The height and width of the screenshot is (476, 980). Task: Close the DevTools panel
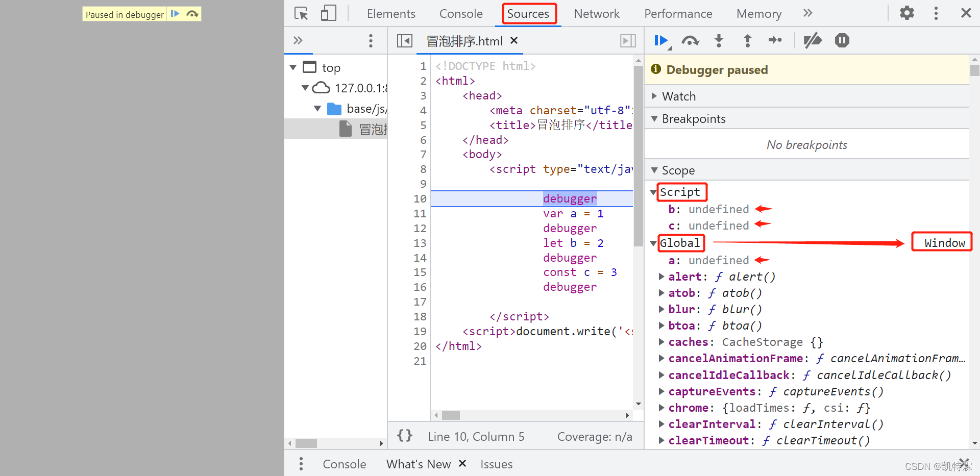(966, 13)
